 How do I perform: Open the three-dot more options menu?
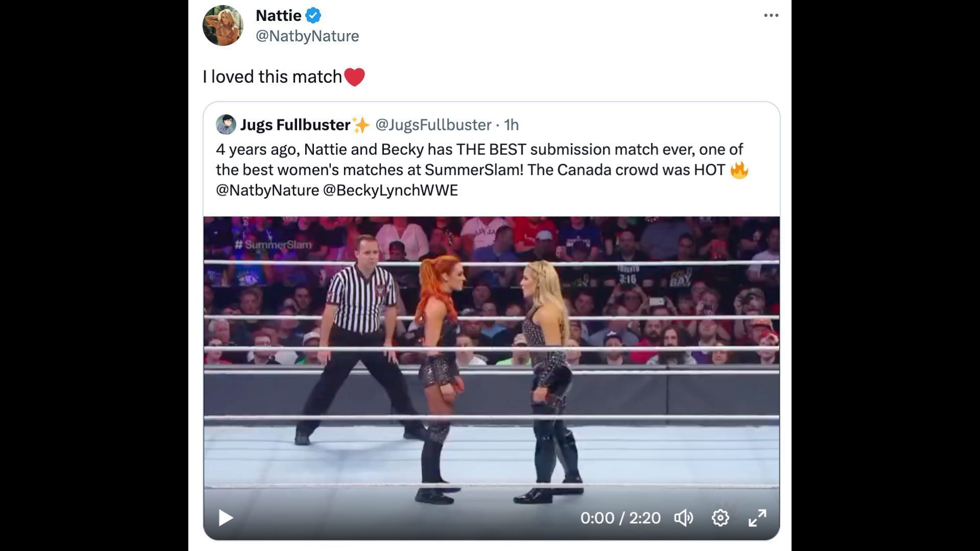(771, 15)
